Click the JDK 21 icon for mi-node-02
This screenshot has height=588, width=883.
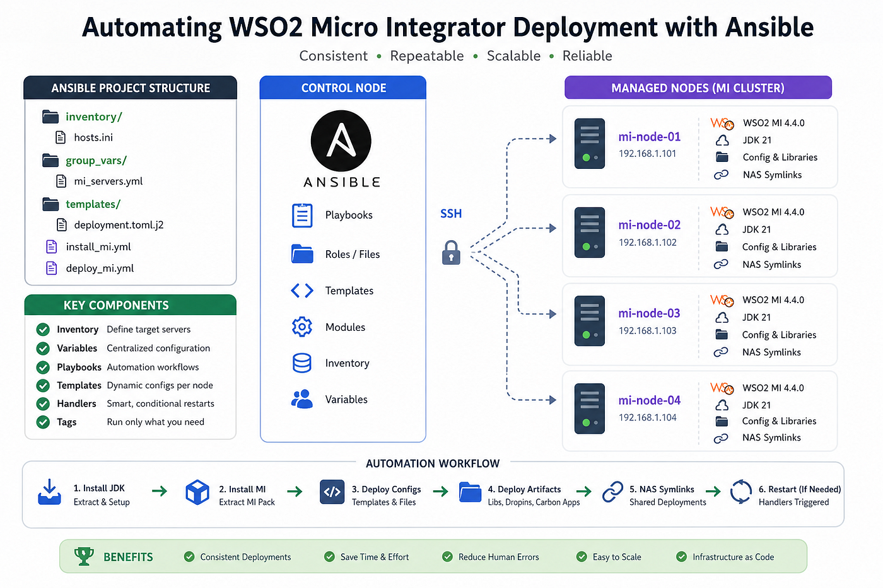click(722, 229)
